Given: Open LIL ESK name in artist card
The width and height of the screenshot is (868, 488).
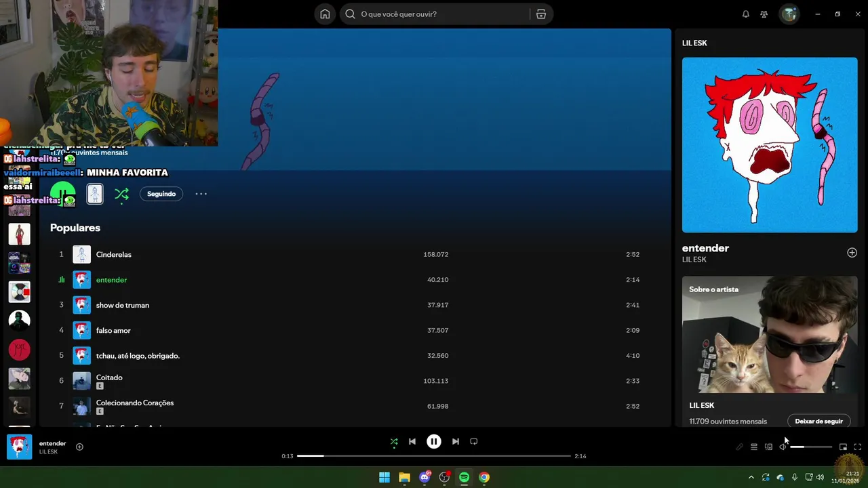Looking at the screenshot, I should click(702, 405).
